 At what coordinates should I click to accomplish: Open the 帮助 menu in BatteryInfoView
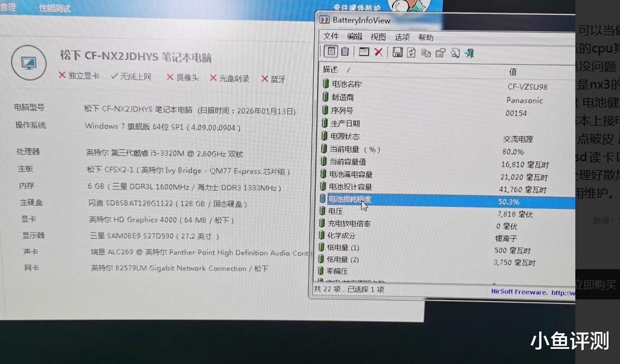tap(426, 37)
